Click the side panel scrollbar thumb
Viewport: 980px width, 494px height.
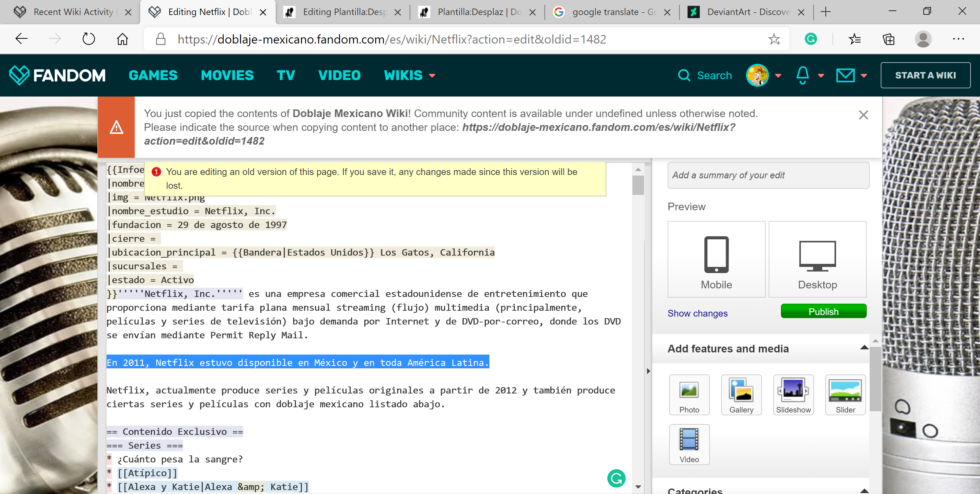[x=875, y=379]
